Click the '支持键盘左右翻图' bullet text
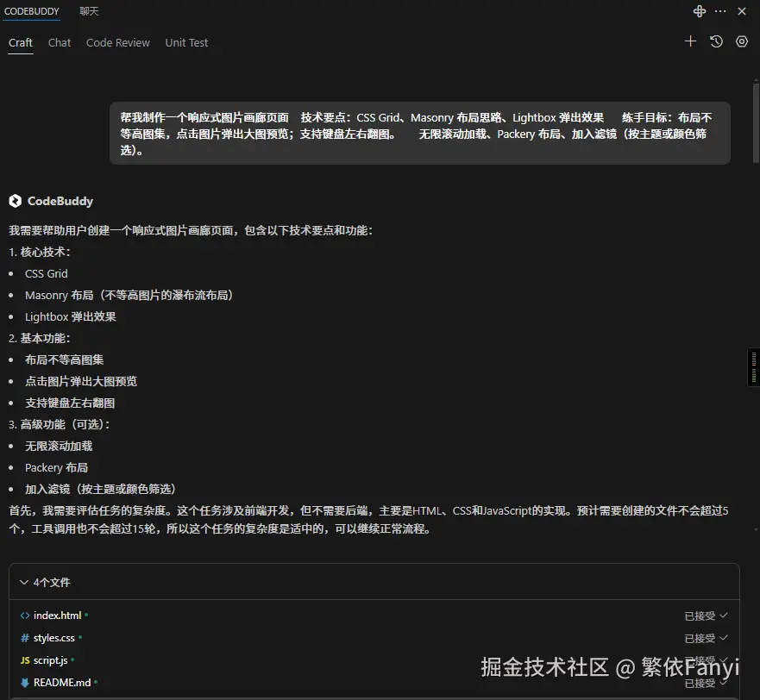This screenshot has height=700, width=760. 70,403
